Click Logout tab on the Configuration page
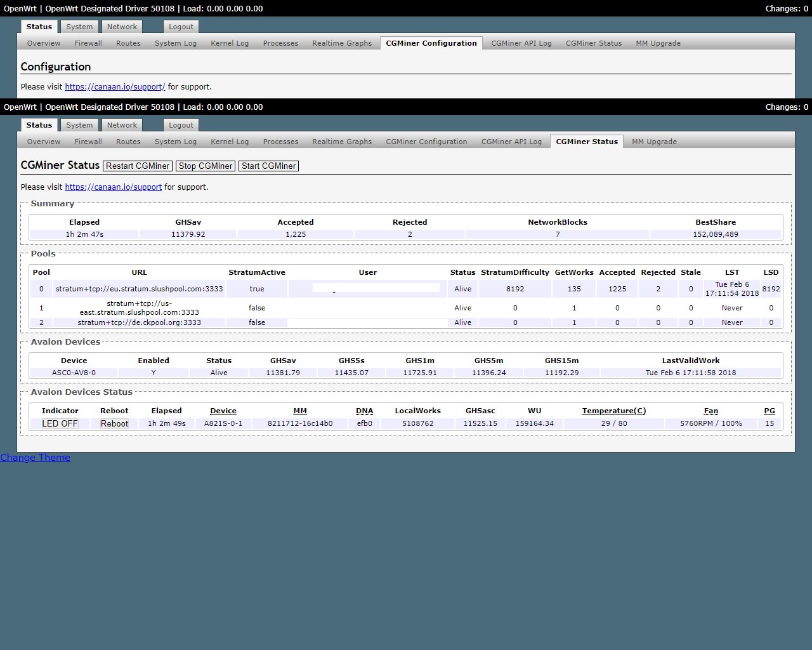 pos(181,27)
